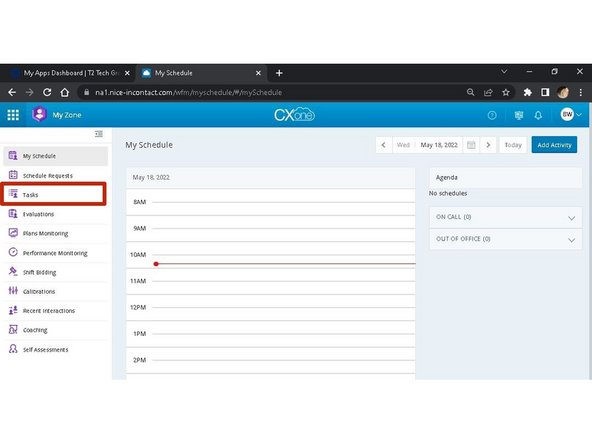Go to the next day
This screenshot has width=592, height=444.
(488, 145)
